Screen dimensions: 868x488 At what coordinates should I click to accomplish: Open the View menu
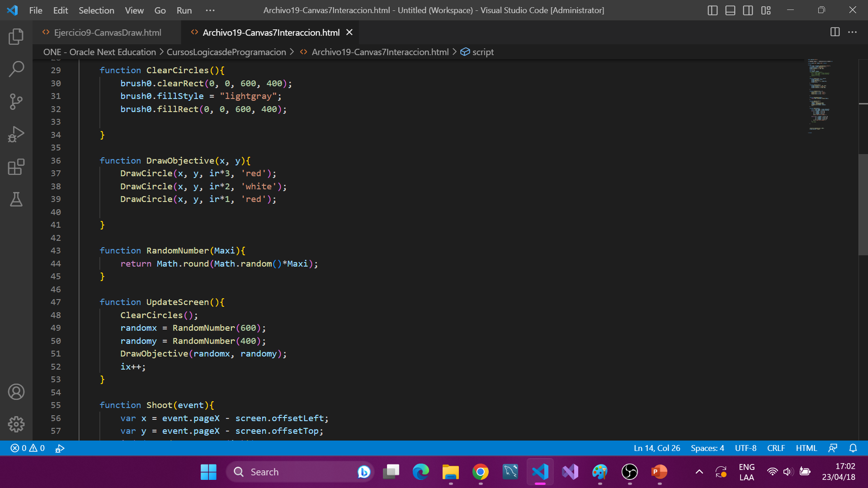[134, 10]
